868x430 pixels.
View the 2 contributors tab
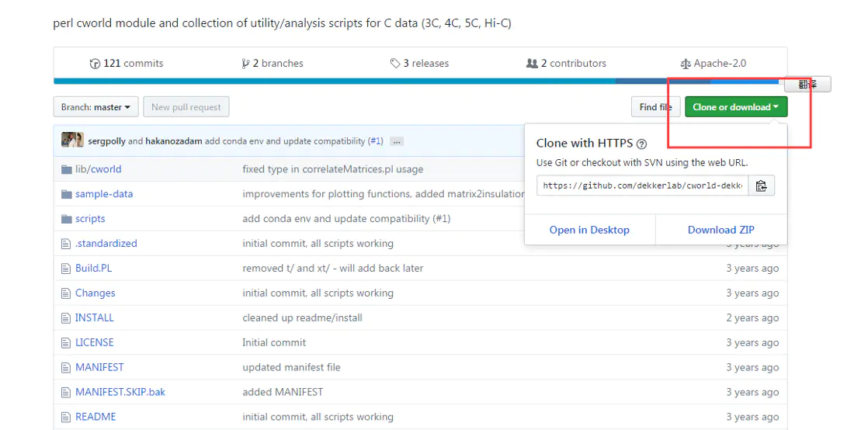pos(566,64)
